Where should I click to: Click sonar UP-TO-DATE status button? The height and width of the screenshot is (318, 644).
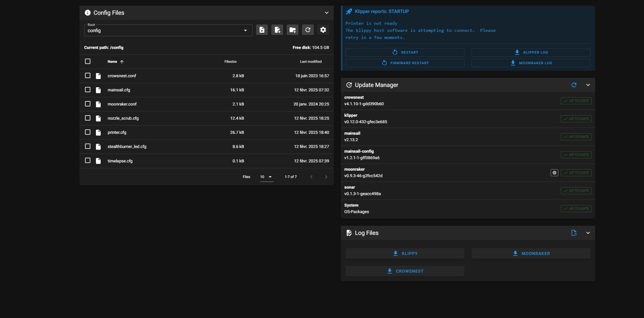point(576,190)
